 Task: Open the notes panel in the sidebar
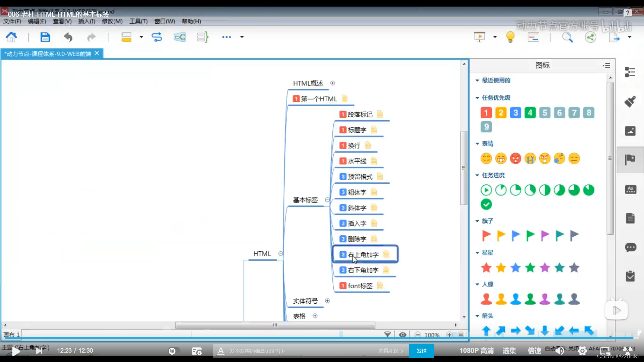[x=630, y=218]
